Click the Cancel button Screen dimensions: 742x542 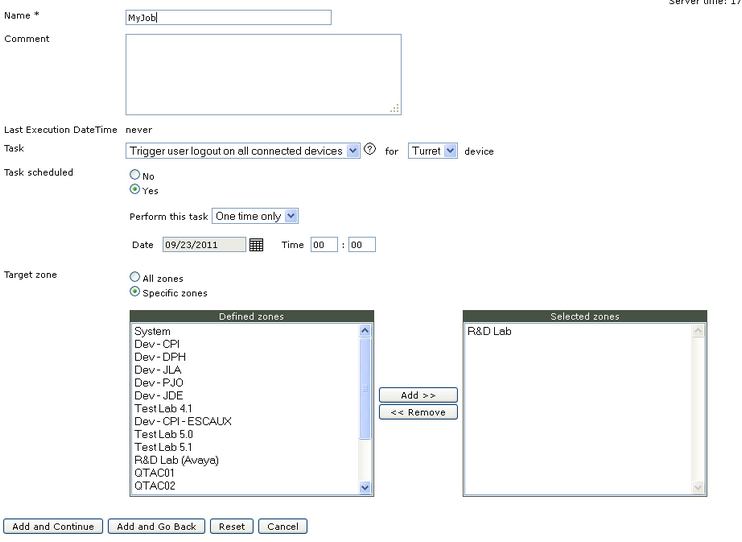tap(283, 526)
